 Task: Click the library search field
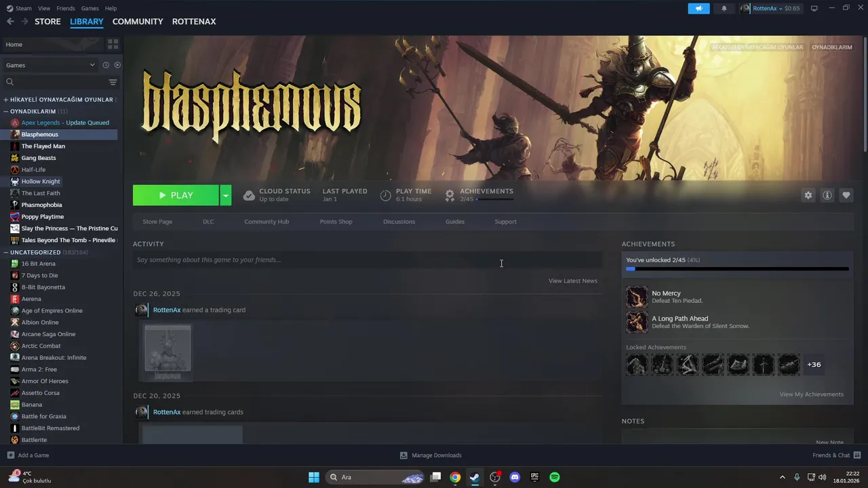click(54, 82)
